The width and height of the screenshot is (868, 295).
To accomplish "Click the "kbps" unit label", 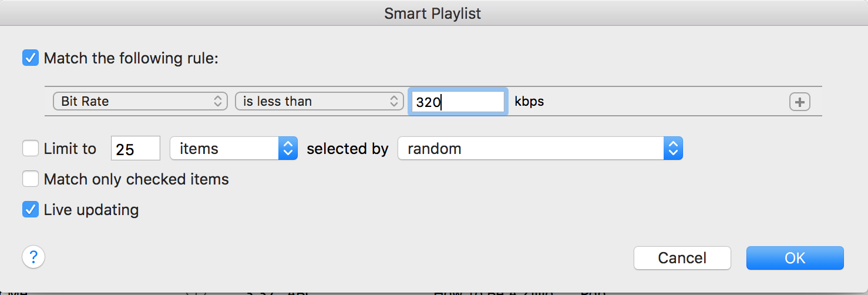I will (x=529, y=101).
